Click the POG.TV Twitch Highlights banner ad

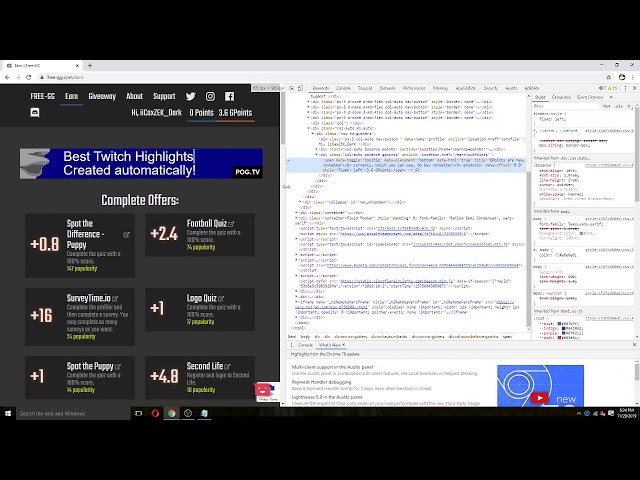point(141,163)
